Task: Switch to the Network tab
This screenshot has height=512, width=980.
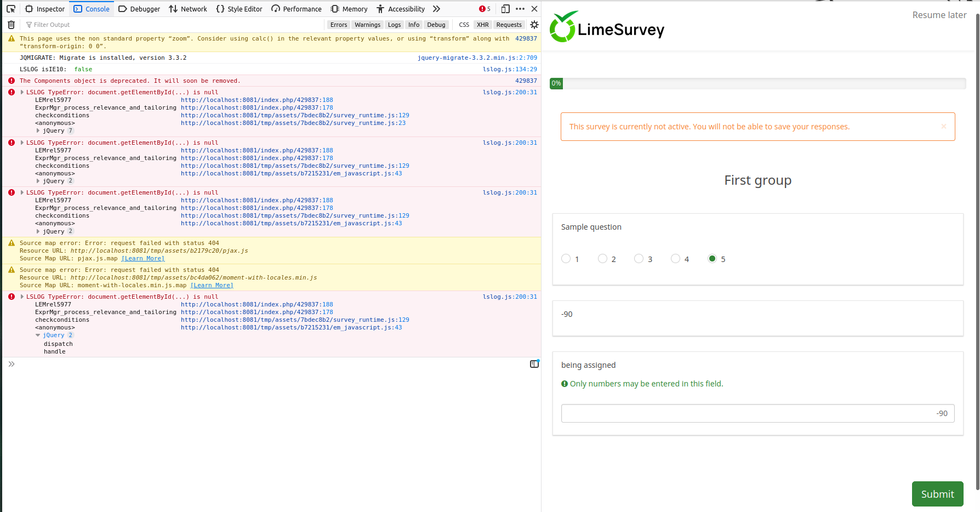Action: 188,9
